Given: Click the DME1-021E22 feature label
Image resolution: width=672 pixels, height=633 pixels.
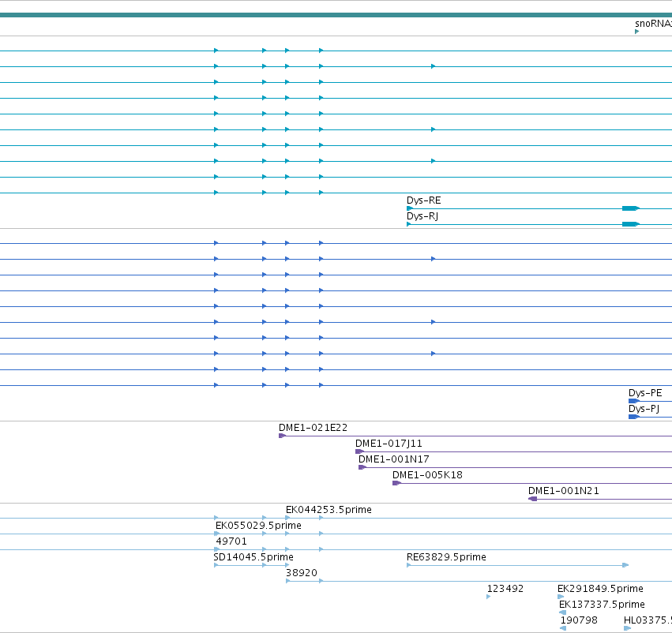Looking at the screenshot, I should tap(313, 428).
